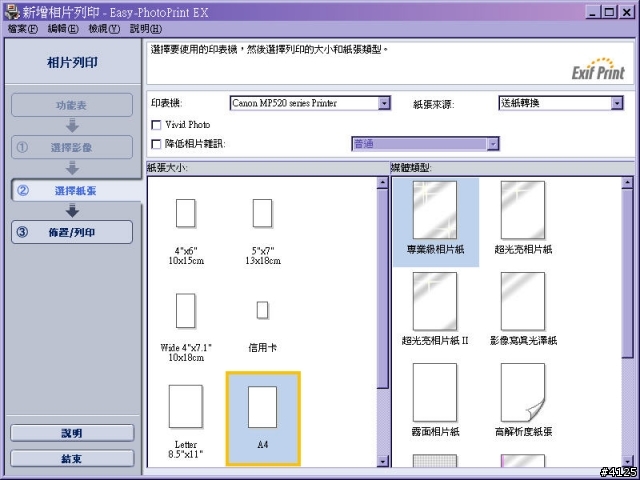Maximize the Easy-PhotoPrint EX window

point(609,12)
